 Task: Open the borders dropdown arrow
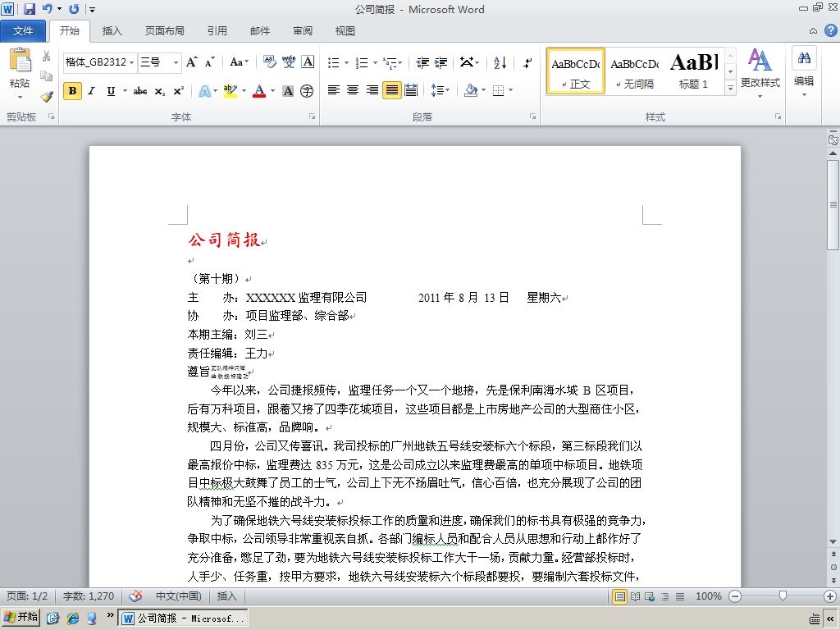point(510,90)
